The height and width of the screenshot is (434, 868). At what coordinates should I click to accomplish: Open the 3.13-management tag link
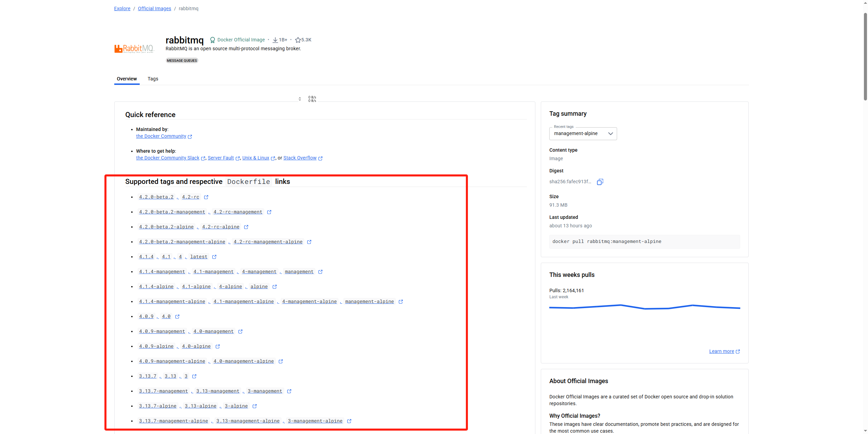tap(218, 391)
